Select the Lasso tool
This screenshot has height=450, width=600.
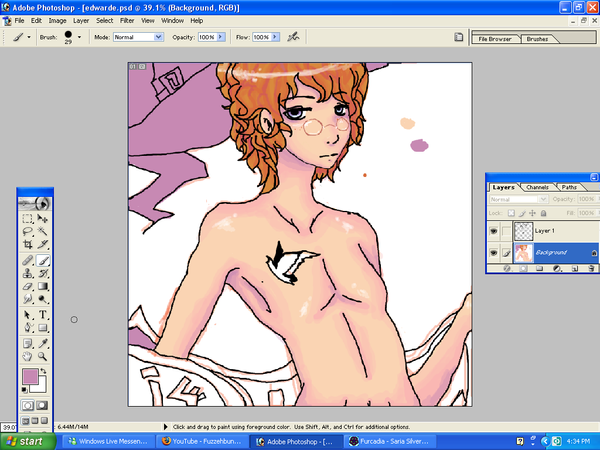click(28, 231)
